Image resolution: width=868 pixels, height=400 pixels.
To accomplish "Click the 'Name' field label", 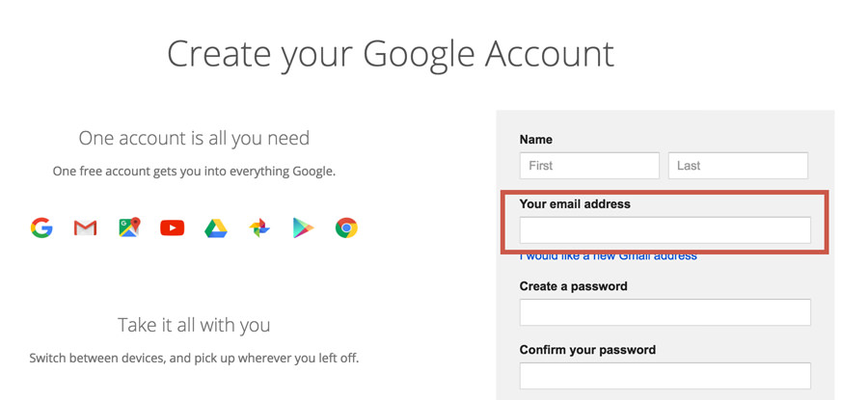I will tap(536, 140).
